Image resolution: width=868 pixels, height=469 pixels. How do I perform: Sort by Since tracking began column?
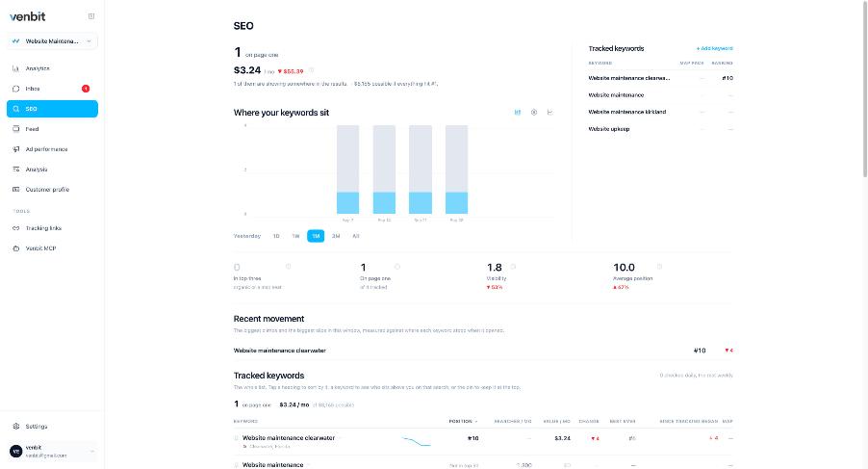point(689,422)
